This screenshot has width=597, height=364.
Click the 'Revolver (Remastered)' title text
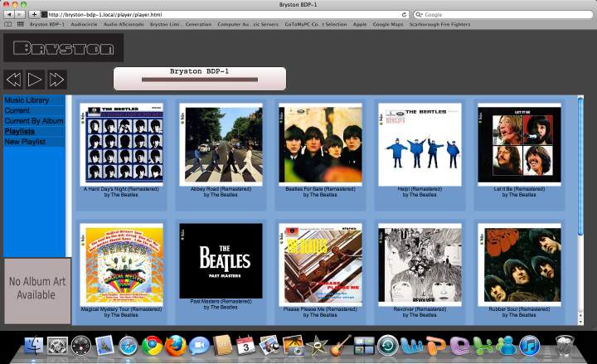[420, 309]
